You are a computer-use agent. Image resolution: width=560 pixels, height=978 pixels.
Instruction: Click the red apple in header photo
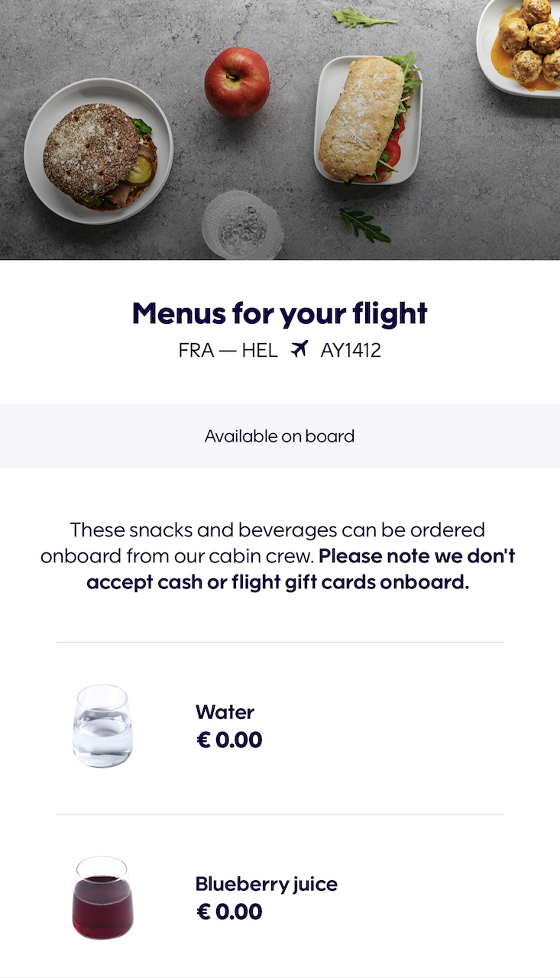(x=237, y=83)
